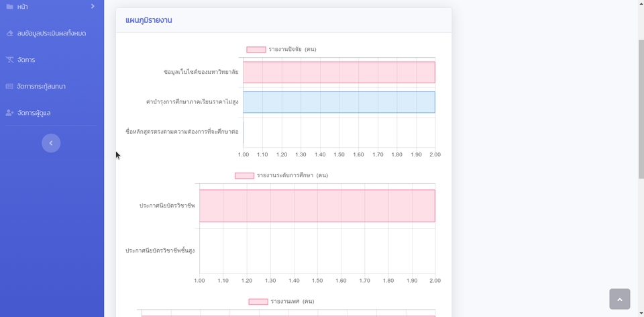The width and height of the screenshot is (644, 317).
Task: Click the eraser icon for ลบข้อมูลประเมินผลทั้งหมด
Action: pyautogui.click(x=10, y=34)
